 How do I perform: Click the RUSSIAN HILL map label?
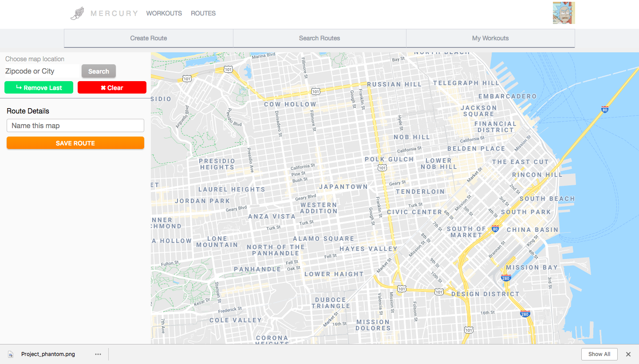[394, 84]
